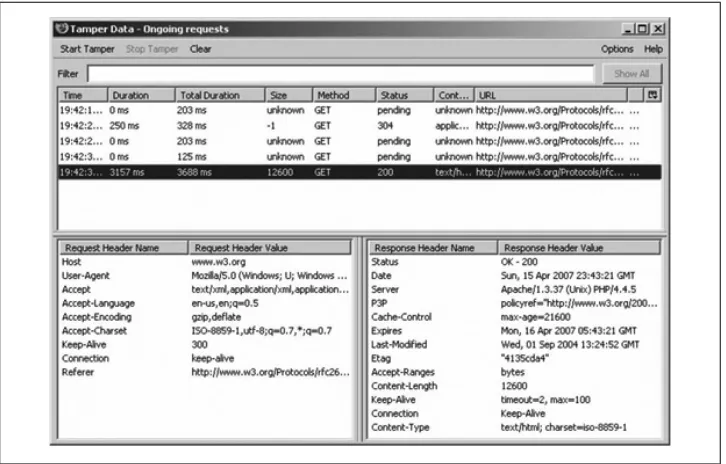Maximize the Tamper Data window
This screenshot has width=726, height=464.
point(642,29)
